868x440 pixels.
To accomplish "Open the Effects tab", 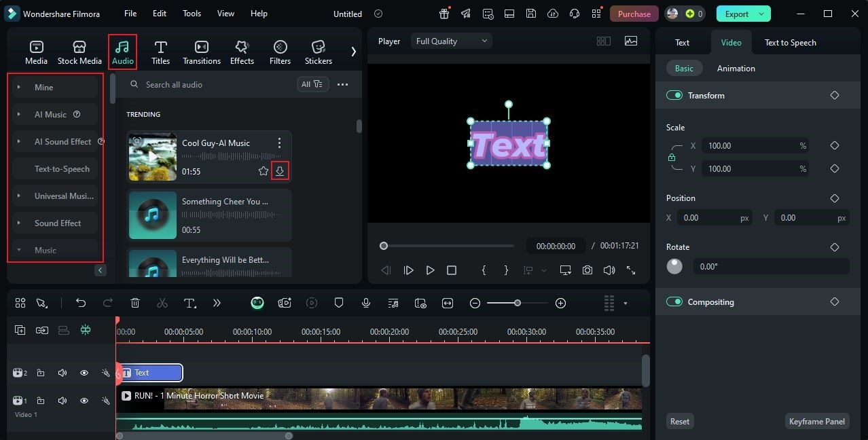I will (x=242, y=52).
